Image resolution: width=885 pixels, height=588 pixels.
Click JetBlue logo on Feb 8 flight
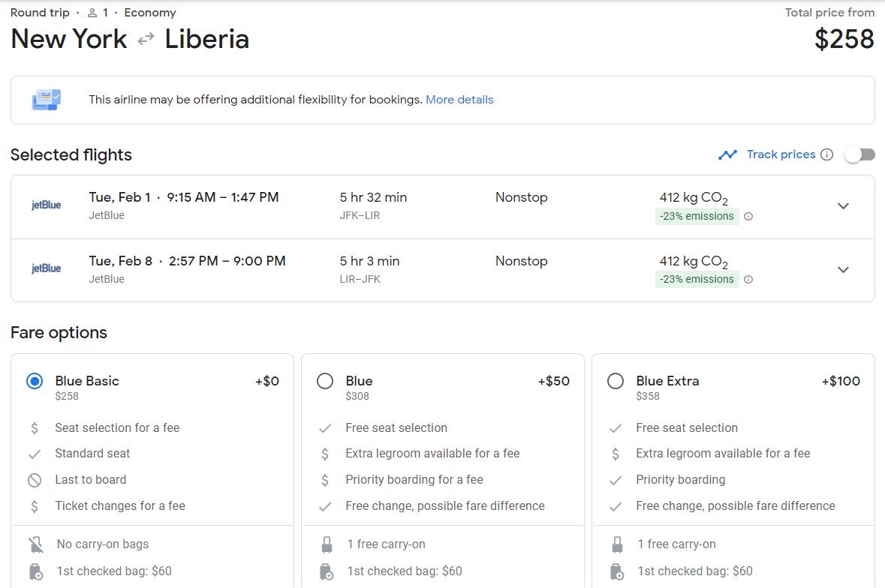[x=47, y=268]
